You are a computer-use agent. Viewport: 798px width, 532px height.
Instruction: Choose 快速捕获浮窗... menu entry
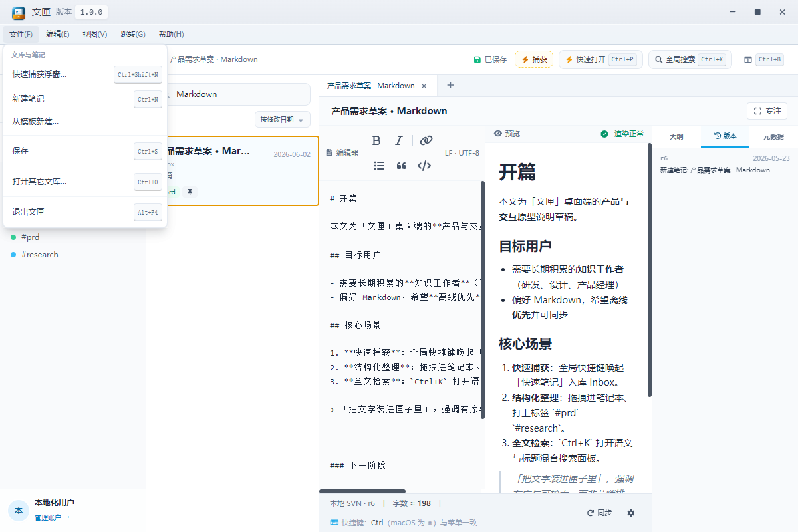[85, 74]
